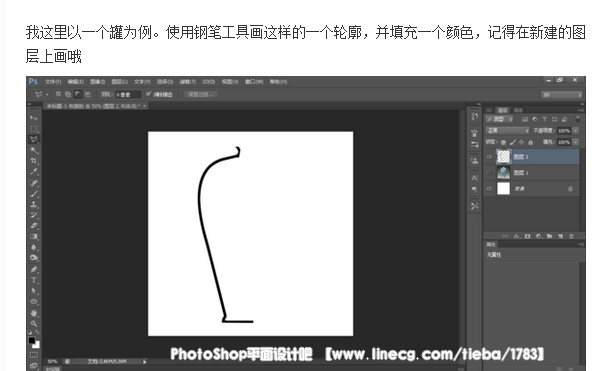This screenshot has height=371, width=594.
Task: Click the add layer style fx icon
Action: (517, 236)
